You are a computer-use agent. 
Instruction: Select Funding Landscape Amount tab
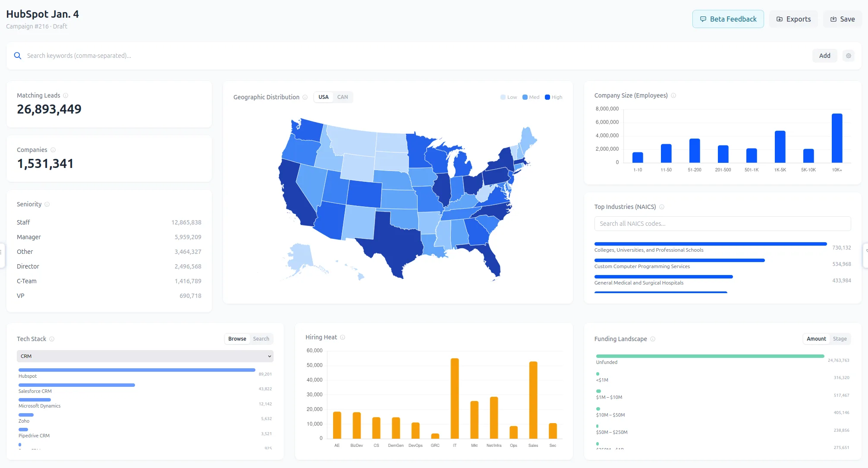pos(816,339)
